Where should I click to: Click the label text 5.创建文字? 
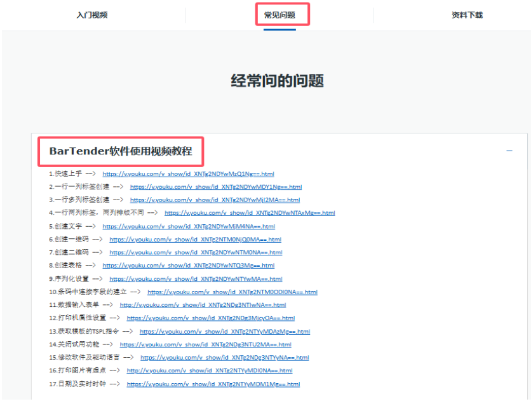point(65,226)
